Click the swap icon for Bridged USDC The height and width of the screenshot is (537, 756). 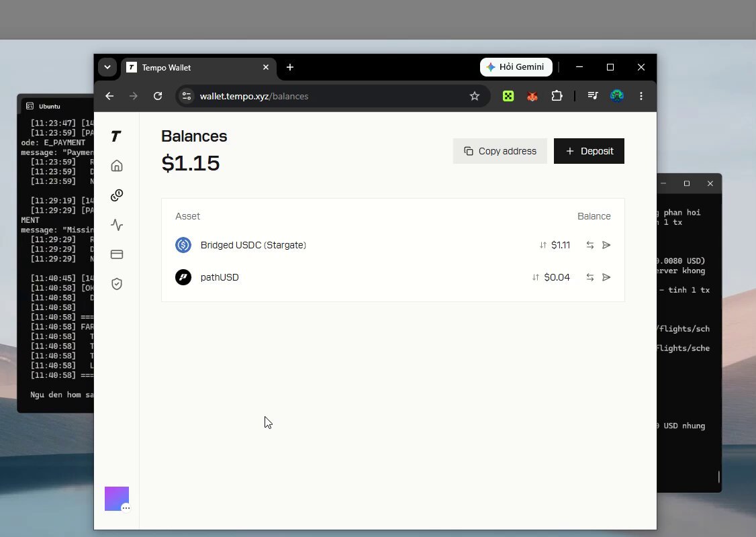point(589,245)
